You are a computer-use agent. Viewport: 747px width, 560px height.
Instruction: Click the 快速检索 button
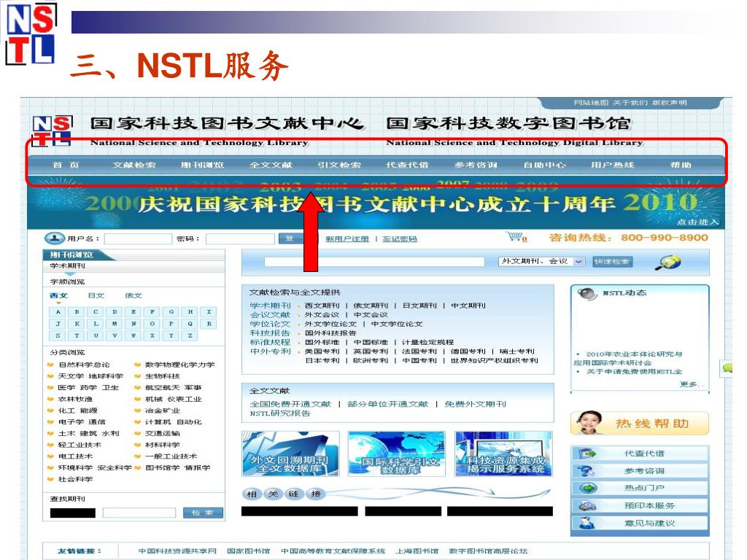(612, 262)
